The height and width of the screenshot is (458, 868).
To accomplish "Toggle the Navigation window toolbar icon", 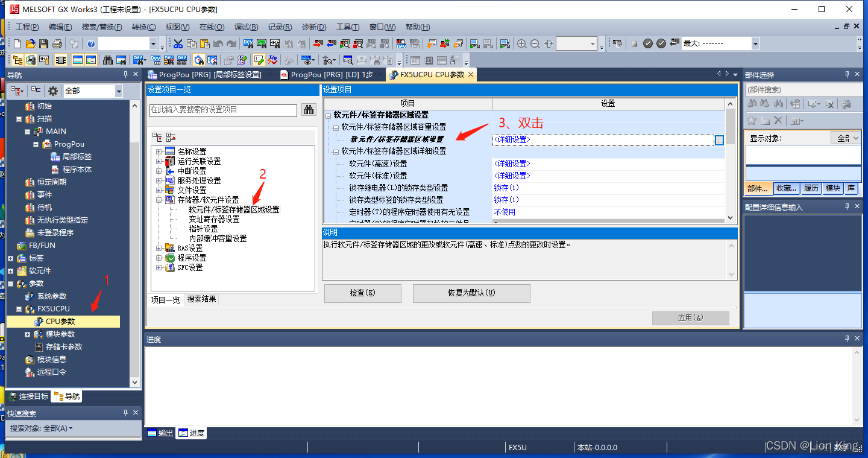I will [x=17, y=60].
